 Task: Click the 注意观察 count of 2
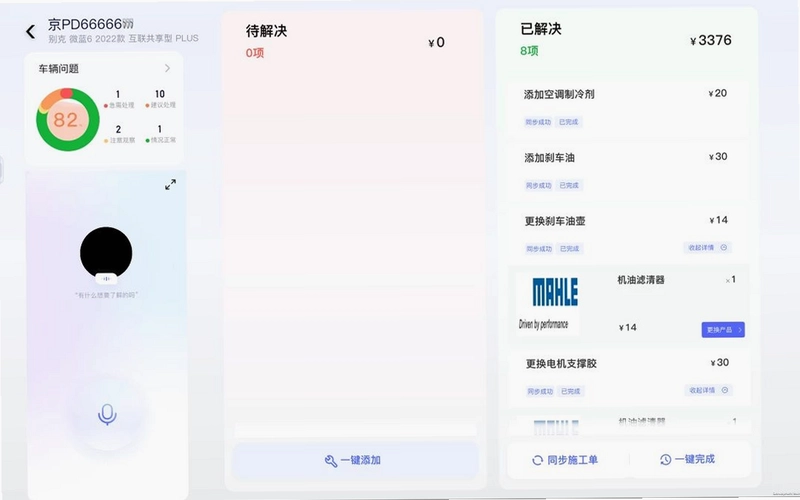118,130
